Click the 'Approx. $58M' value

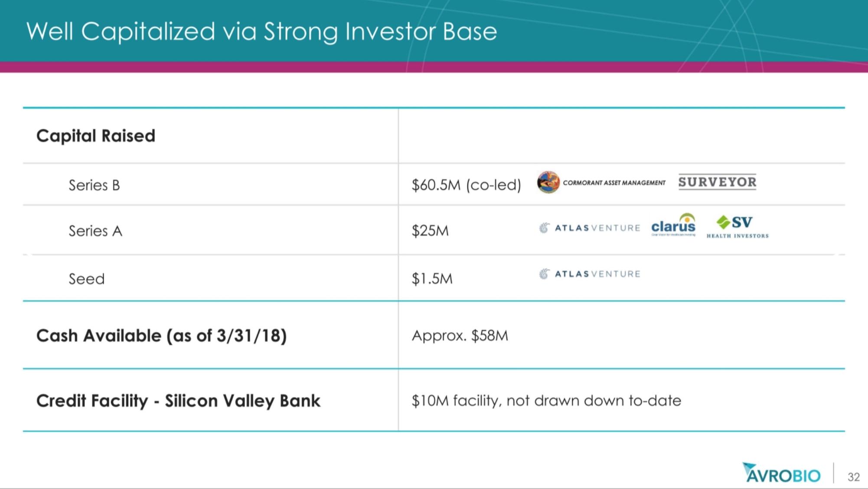click(460, 336)
